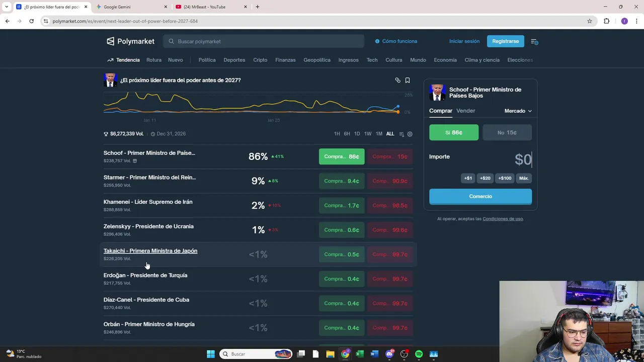Screen dimensions: 644x362
Task: Open the Nuevo section
Action: (176, 60)
